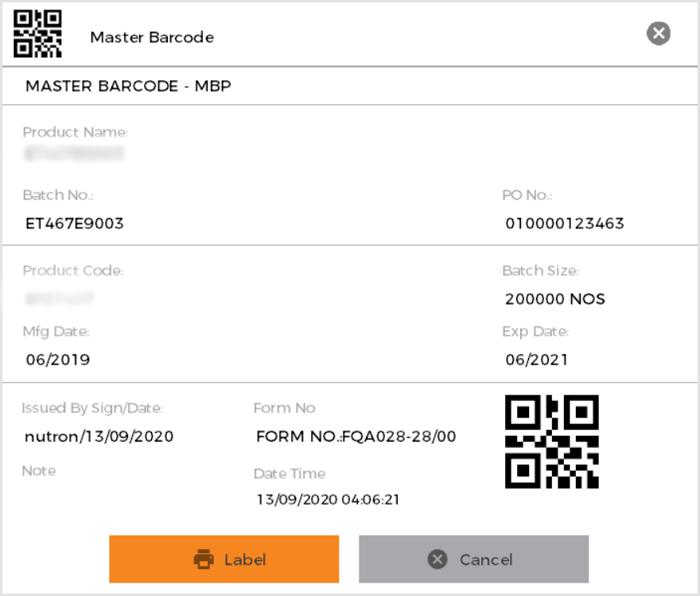700x596 pixels.
Task: Select the circular cross icon near Cancel
Action: pos(437,559)
